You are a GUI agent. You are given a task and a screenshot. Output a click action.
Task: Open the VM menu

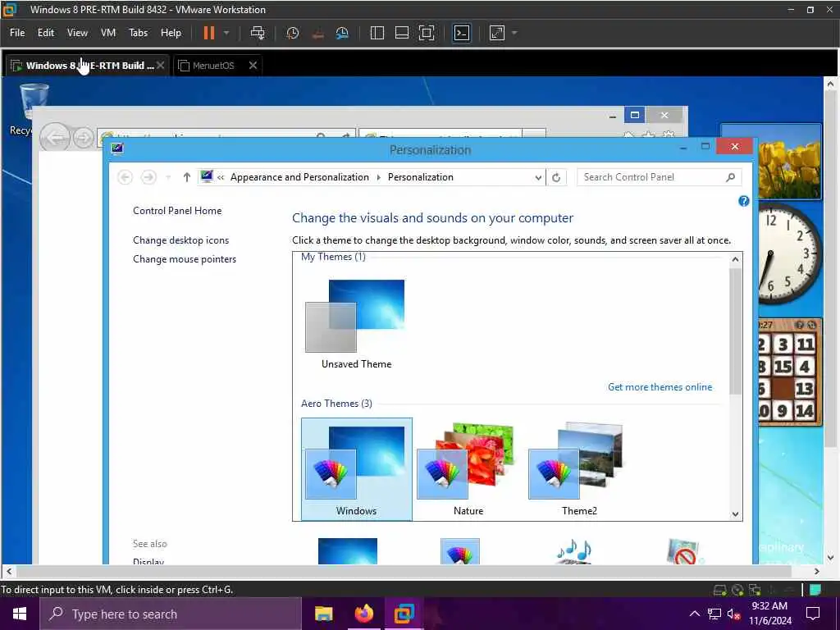108,33
